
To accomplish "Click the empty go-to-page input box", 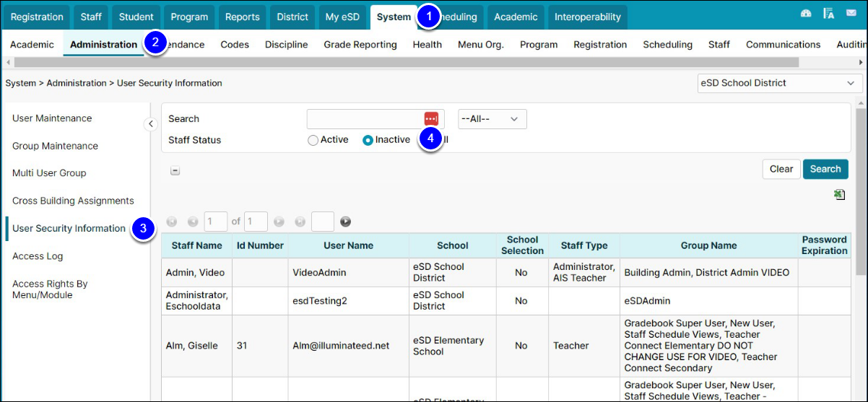I will click(323, 222).
